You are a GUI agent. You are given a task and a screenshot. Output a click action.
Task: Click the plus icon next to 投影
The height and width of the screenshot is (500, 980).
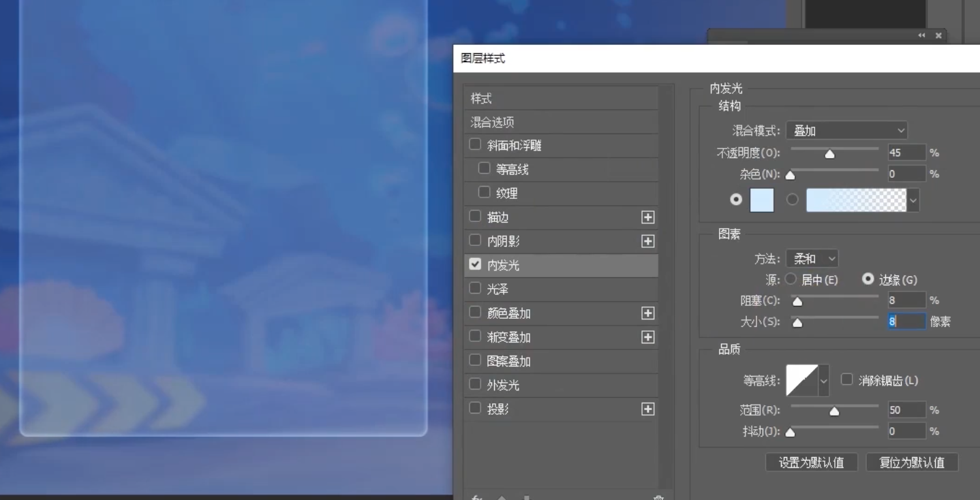pyautogui.click(x=647, y=409)
